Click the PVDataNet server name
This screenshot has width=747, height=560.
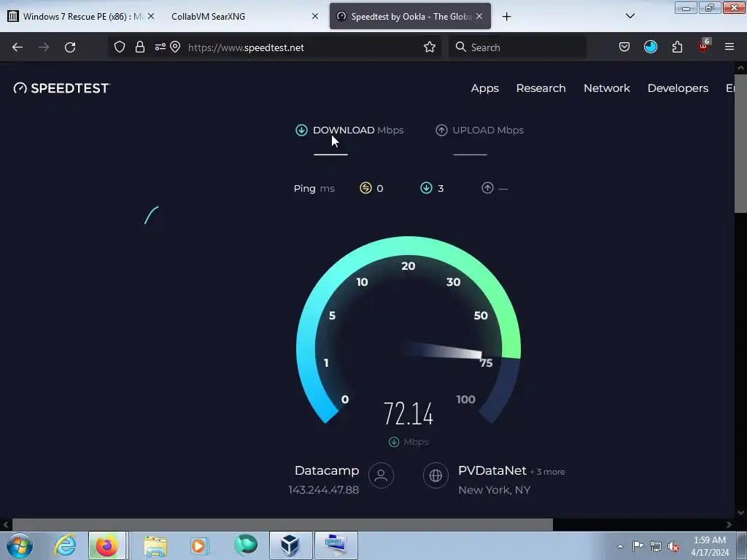492,470
